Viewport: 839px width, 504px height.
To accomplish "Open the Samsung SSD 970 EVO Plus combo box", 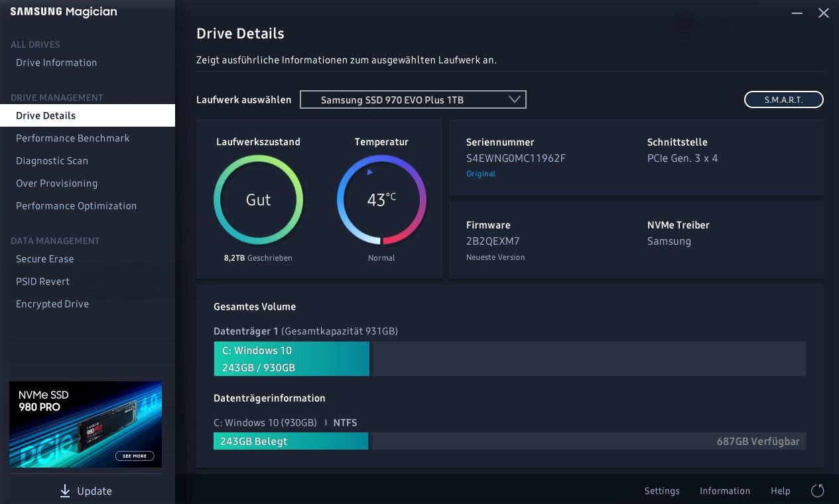I will point(413,99).
